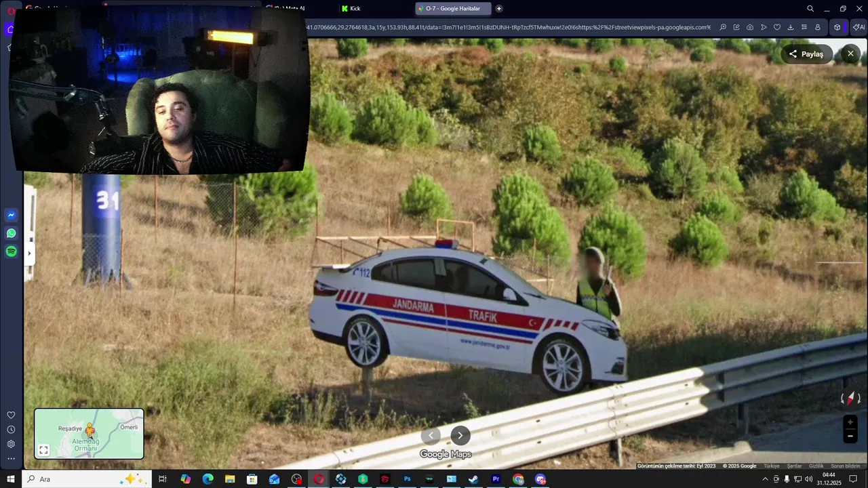Open Spotify in the Opera sidebar
This screenshot has height=488, width=868.
coord(11,251)
